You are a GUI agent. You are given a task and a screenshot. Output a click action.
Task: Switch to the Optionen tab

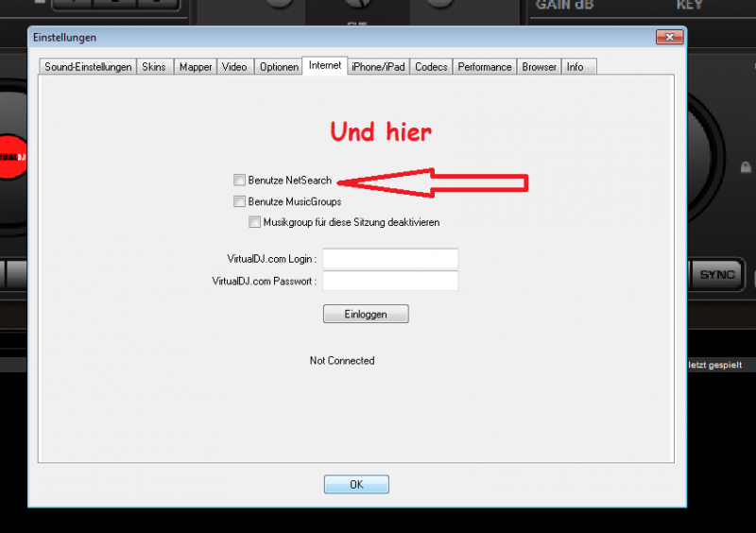(279, 66)
